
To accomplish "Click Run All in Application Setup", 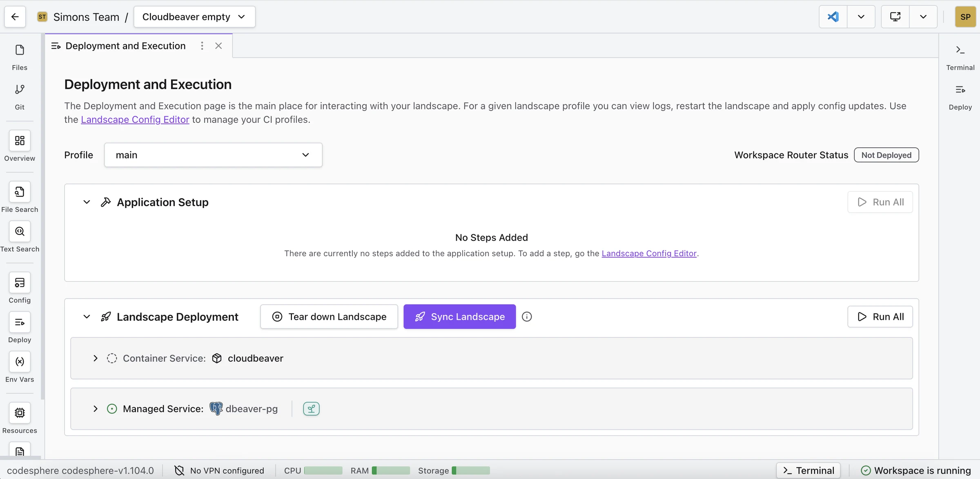I will tap(880, 202).
